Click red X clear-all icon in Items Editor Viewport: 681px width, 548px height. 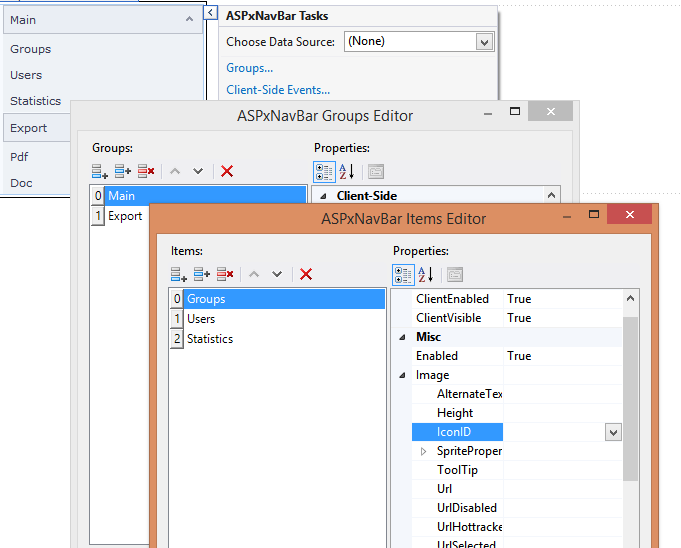[x=306, y=274]
